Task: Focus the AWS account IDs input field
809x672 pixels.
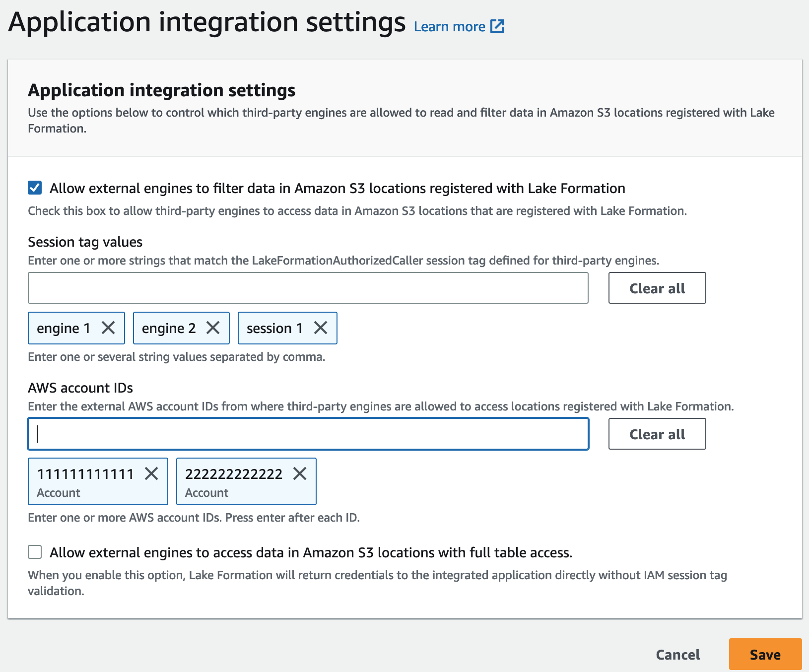Action: (308, 434)
